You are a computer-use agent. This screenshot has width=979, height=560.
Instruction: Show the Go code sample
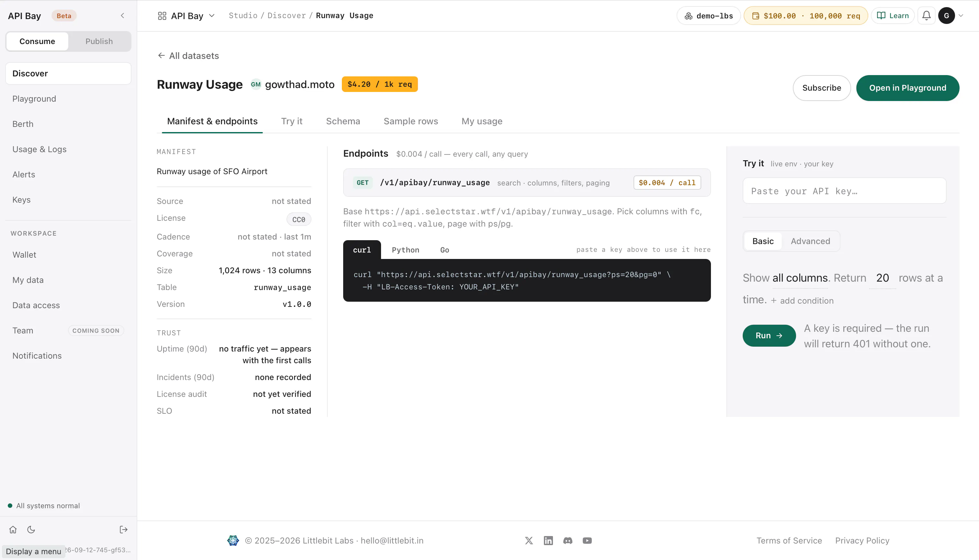coord(444,250)
